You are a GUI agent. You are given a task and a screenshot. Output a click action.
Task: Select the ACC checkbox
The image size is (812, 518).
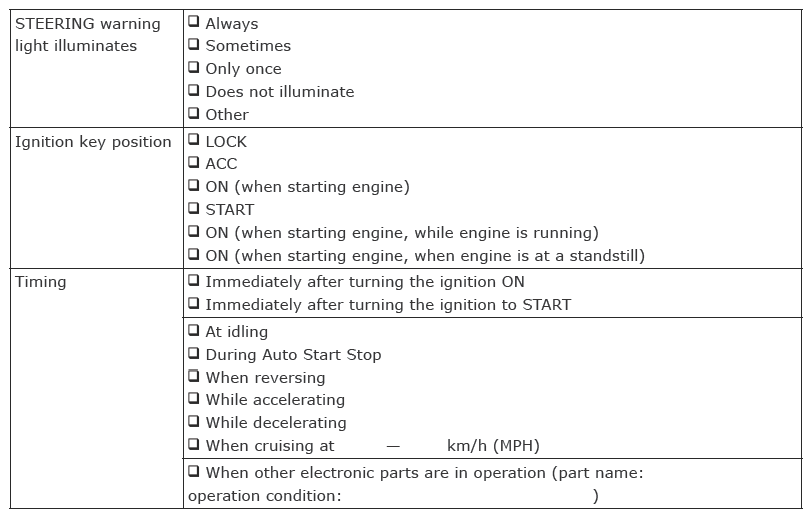(194, 163)
